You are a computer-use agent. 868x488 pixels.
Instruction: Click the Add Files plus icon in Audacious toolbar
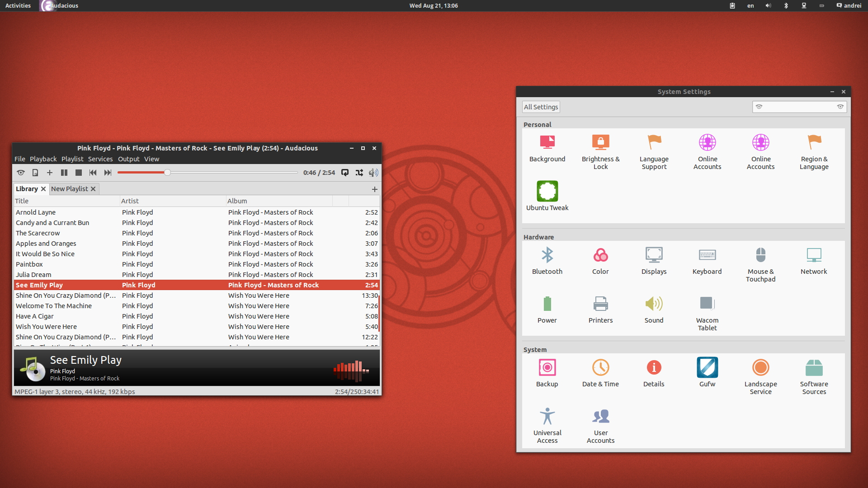[x=50, y=173]
